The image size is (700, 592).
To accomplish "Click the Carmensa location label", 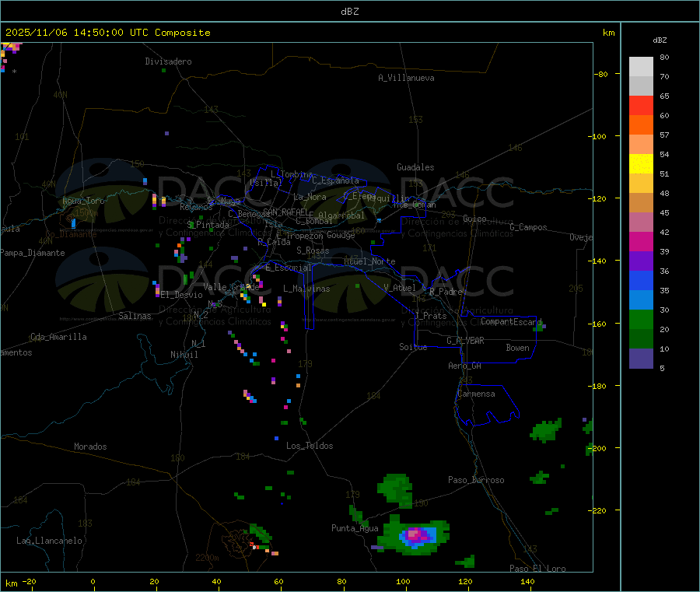I will (x=476, y=394).
